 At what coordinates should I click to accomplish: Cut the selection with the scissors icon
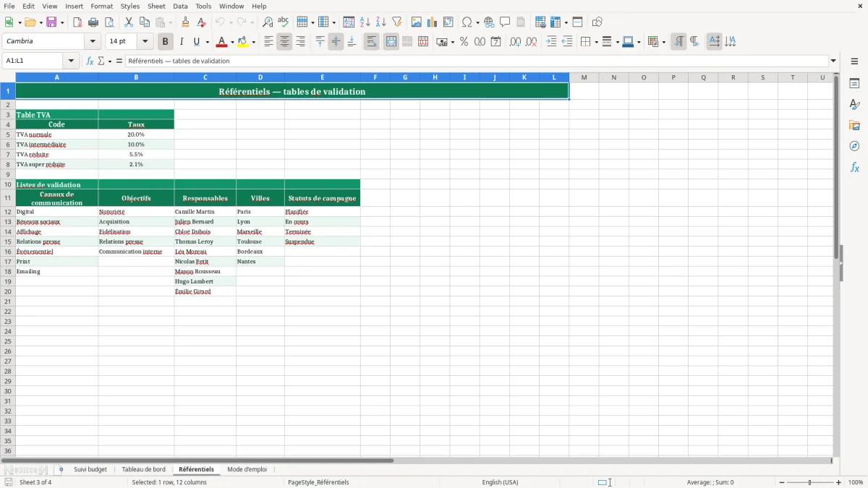coord(129,22)
